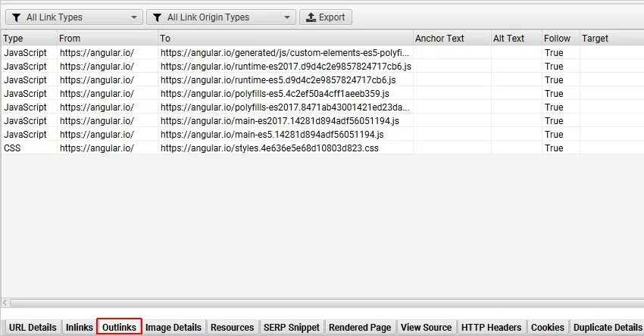
Task: Sort by the Type column header
Action: [29, 38]
